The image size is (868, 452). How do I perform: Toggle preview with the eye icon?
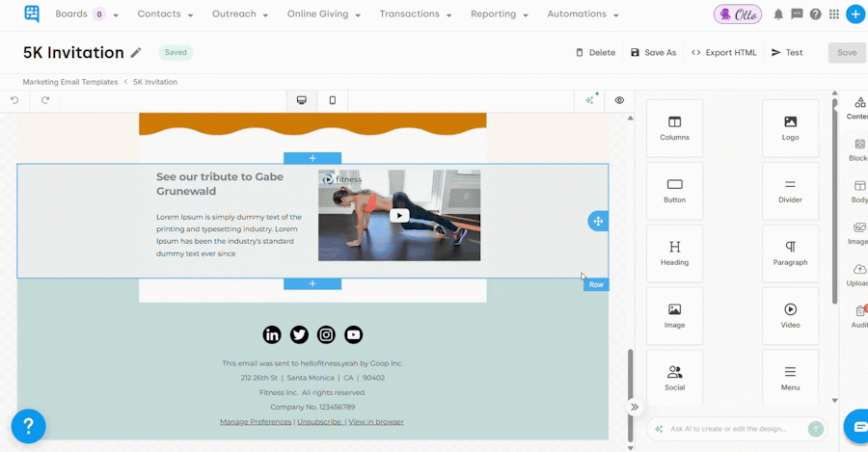[619, 100]
